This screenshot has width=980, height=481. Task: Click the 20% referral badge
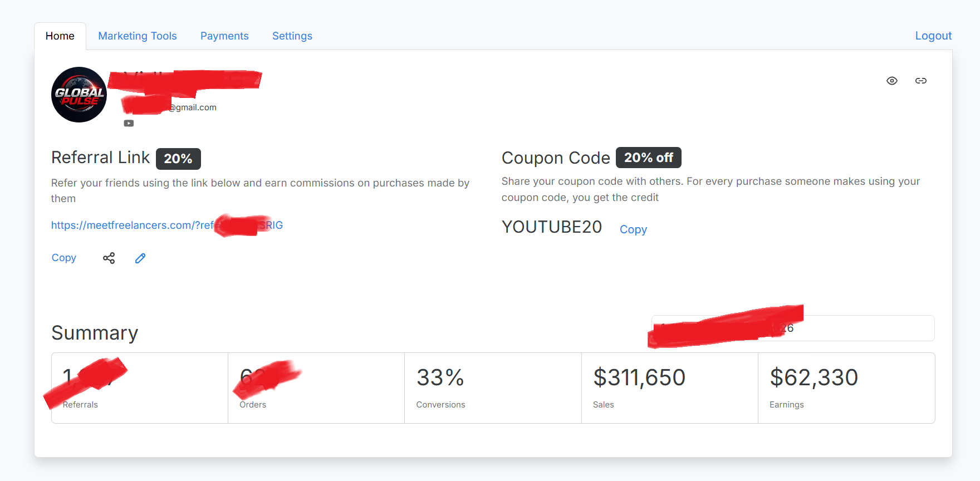tap(178, 159)
